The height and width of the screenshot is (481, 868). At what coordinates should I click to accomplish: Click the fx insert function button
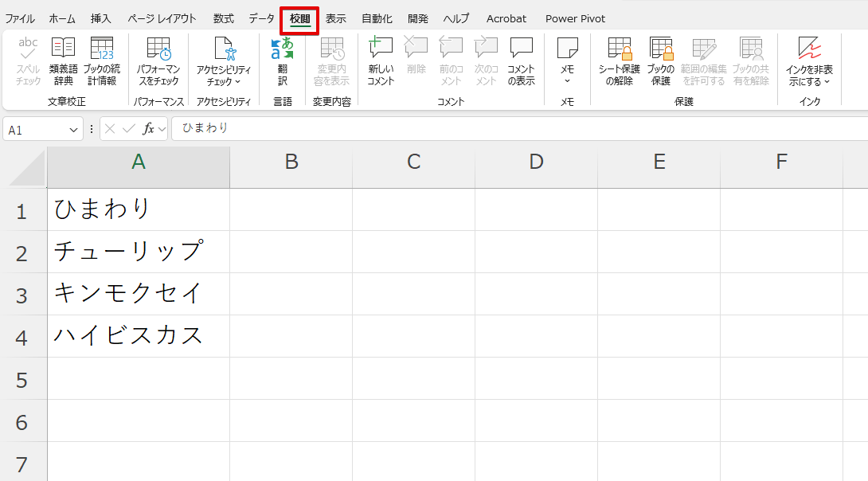[148, 129]
